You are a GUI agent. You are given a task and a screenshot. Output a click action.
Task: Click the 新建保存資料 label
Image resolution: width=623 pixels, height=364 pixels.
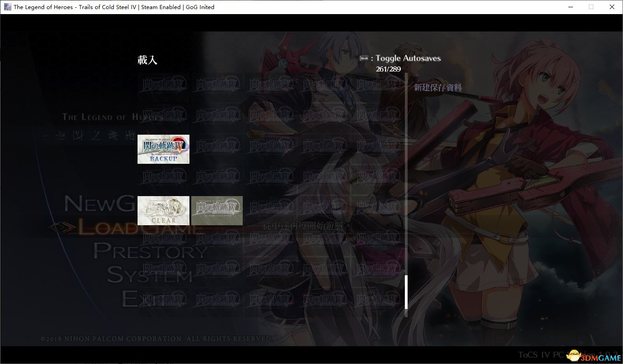(438, 87)
